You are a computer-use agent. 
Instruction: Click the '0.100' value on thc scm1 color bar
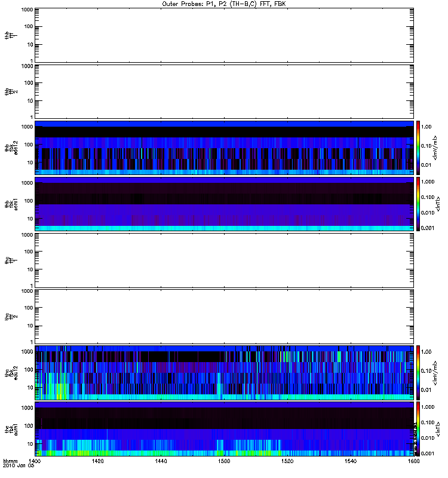[428, 422]
